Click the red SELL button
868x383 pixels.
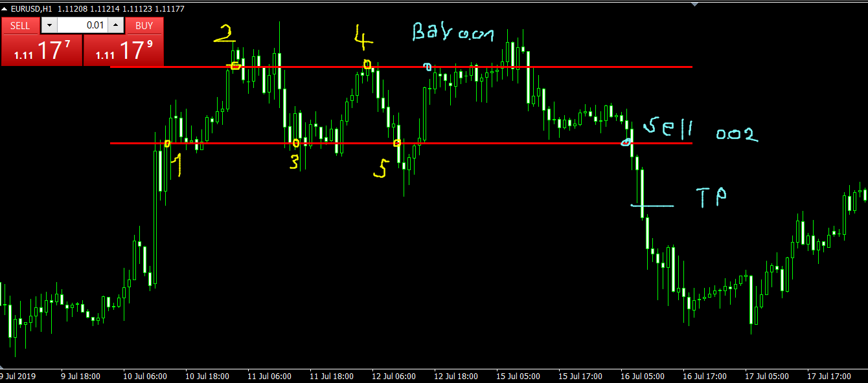(20, 25)
